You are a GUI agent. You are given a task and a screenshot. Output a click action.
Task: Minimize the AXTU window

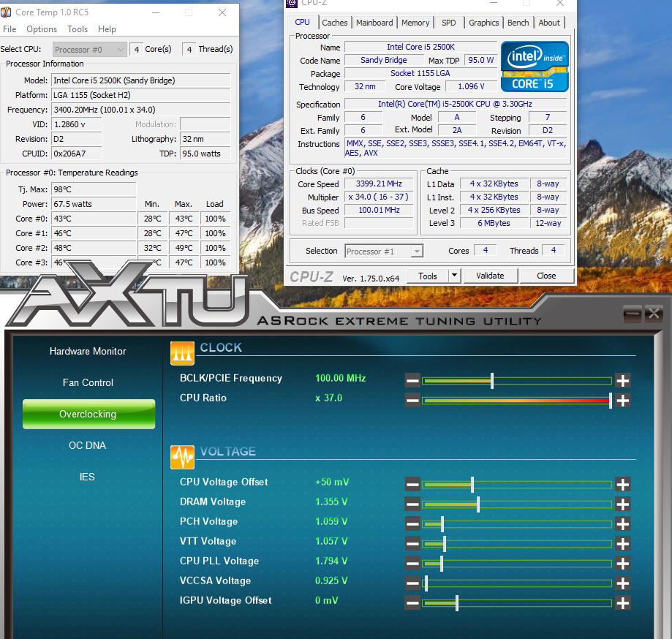point(633,314)
